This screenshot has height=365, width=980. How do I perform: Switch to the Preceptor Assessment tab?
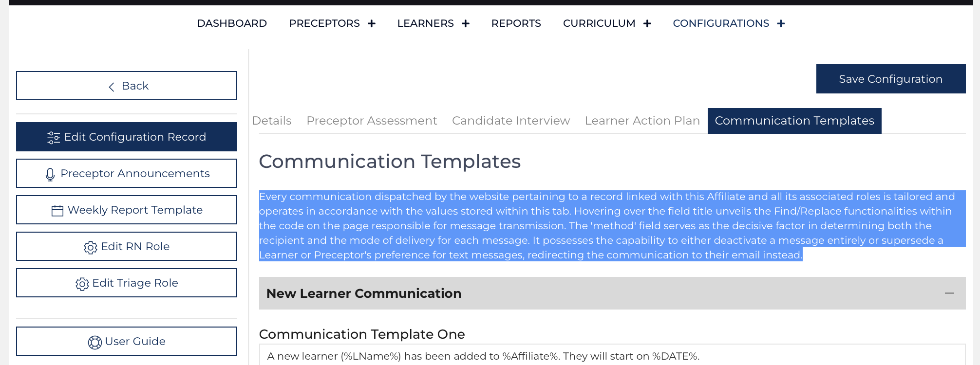[372, 121]
